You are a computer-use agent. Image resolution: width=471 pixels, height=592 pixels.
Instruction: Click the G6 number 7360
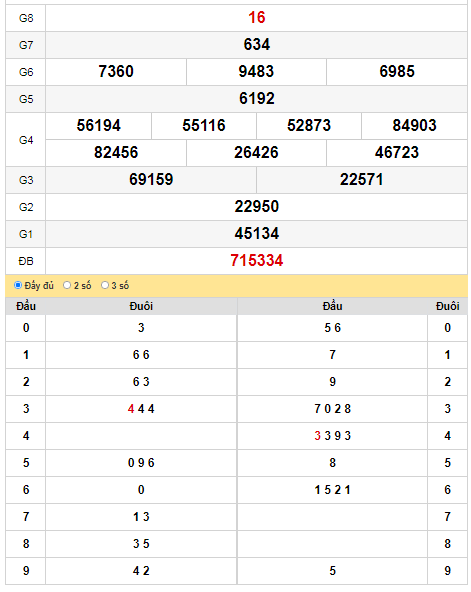coord(116,72)
